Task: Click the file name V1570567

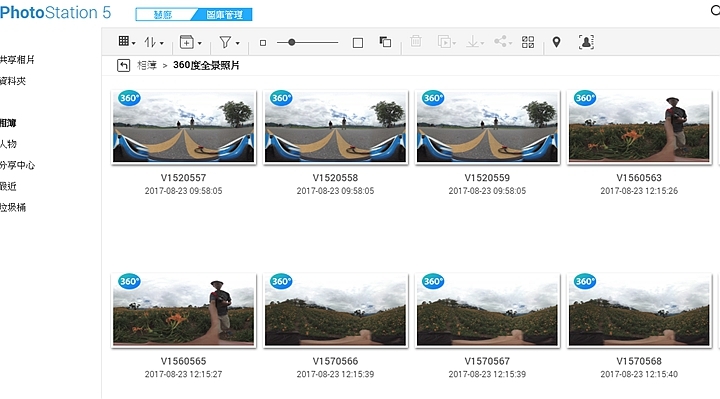Action: pyautogui.click(x=487, y=361)
